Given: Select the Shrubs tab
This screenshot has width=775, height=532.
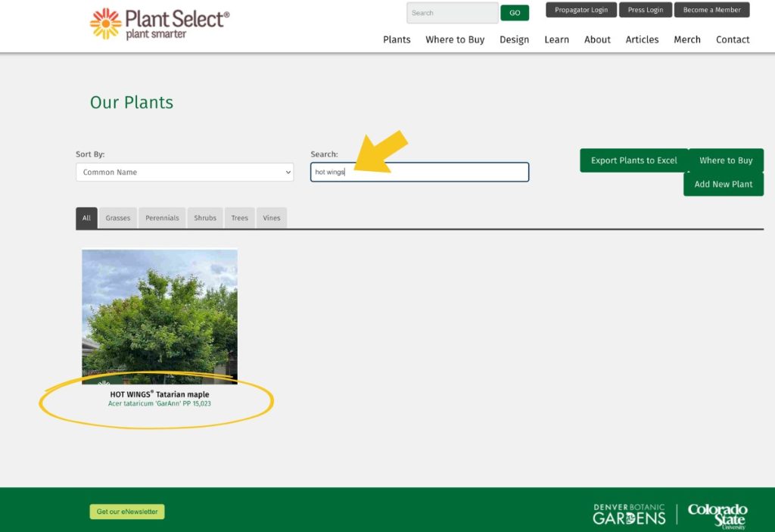Looking at the screenshot, I should (x=204, y=217).
